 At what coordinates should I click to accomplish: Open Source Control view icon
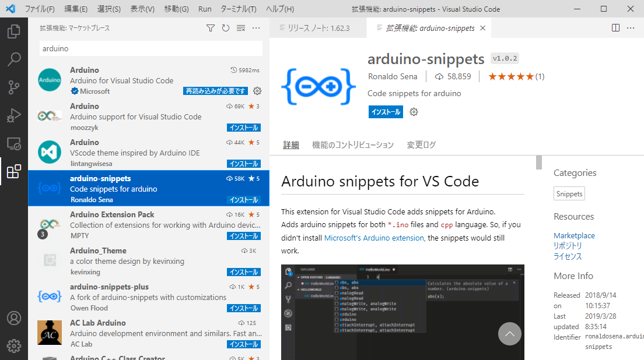tap(13, 87)
